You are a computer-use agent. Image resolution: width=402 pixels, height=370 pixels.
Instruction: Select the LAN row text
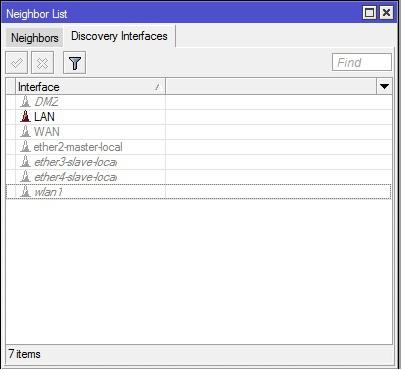point(44,117)
